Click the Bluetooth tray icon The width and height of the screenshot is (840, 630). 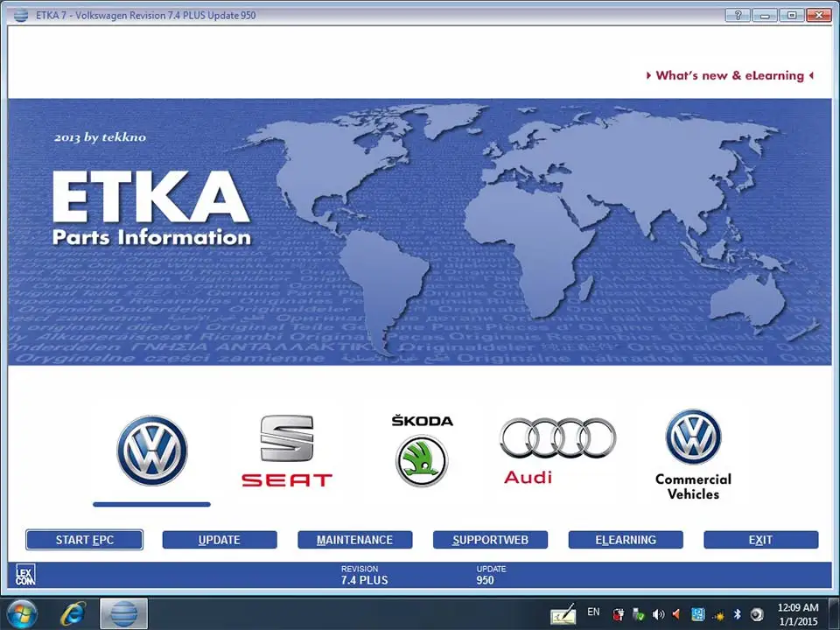tap(737, 614)
